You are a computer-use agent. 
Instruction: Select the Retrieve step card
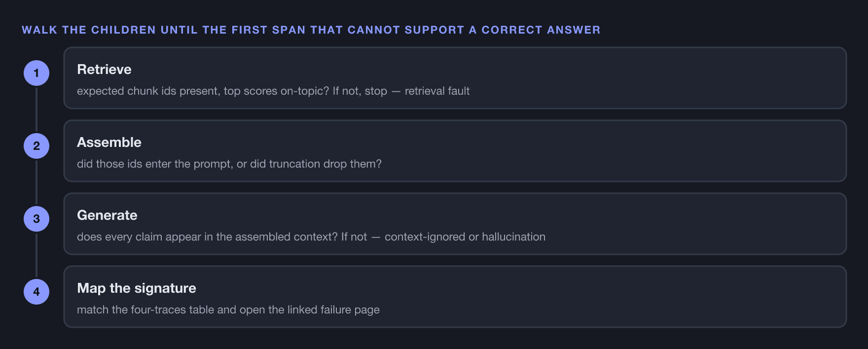[x=455, y=78]
